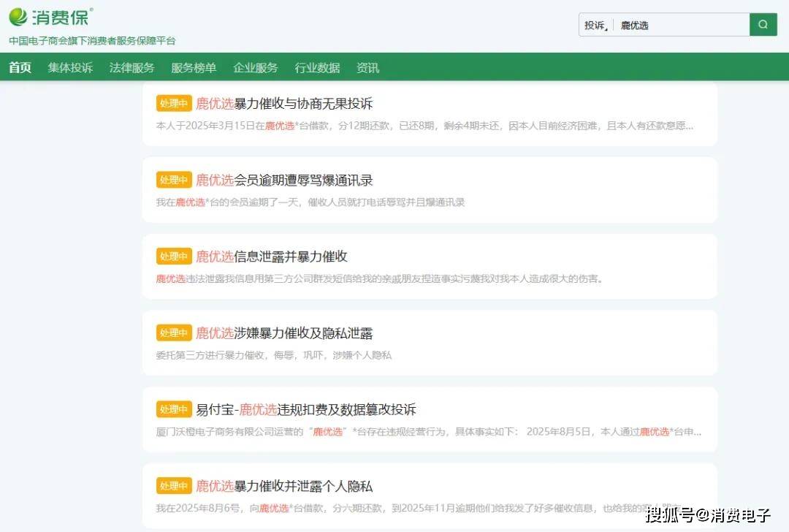Click 处理中 badge on 易付宝 complaint

point(174,409)
